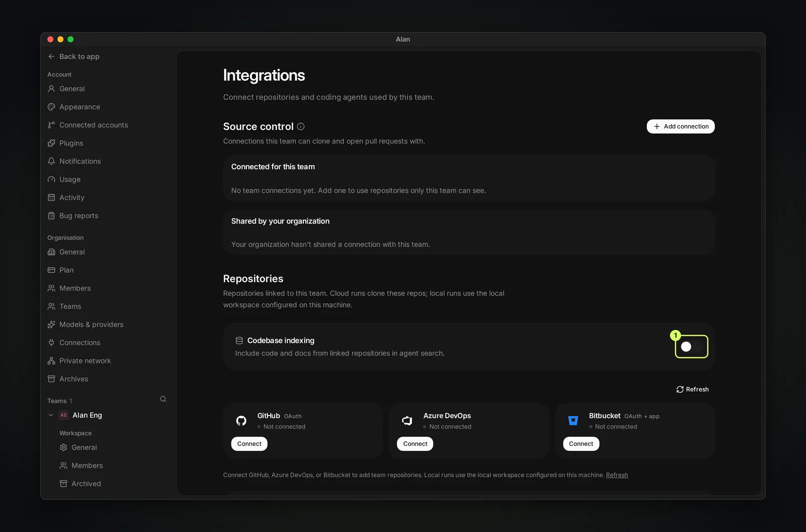
Task: Click the Appearance palette icon
Action: (x=51, y=107)
